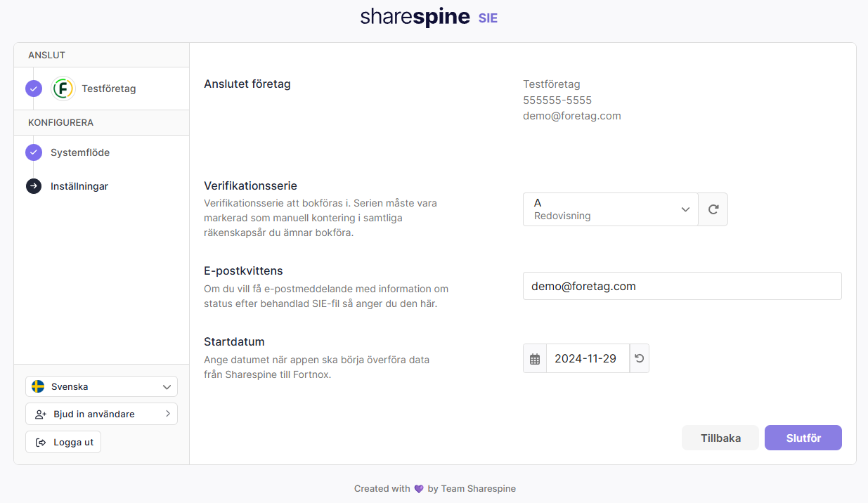
Task: Open the Svenska language dropdown
Action: [x=101, y=386]
